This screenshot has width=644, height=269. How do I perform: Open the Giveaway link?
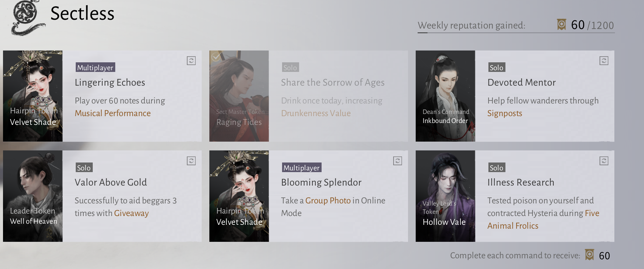pyautogui.click(x=131, y=213)
